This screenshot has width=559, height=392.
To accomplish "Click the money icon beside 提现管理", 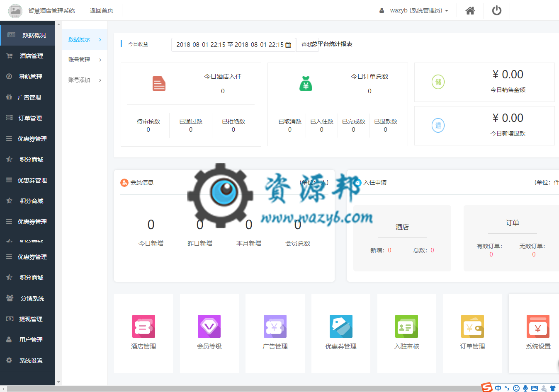I will 10,319.
